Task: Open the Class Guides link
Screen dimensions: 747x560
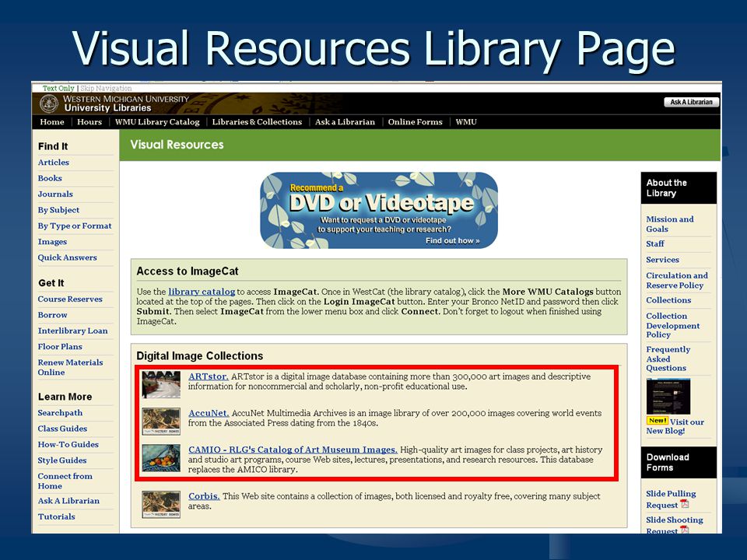Action: point(62,429)
